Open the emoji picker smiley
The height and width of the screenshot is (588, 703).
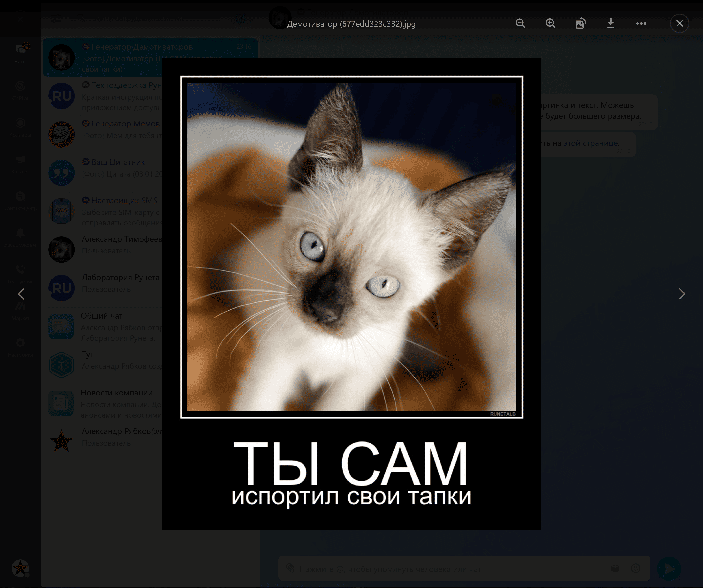[x=635, y=568]
